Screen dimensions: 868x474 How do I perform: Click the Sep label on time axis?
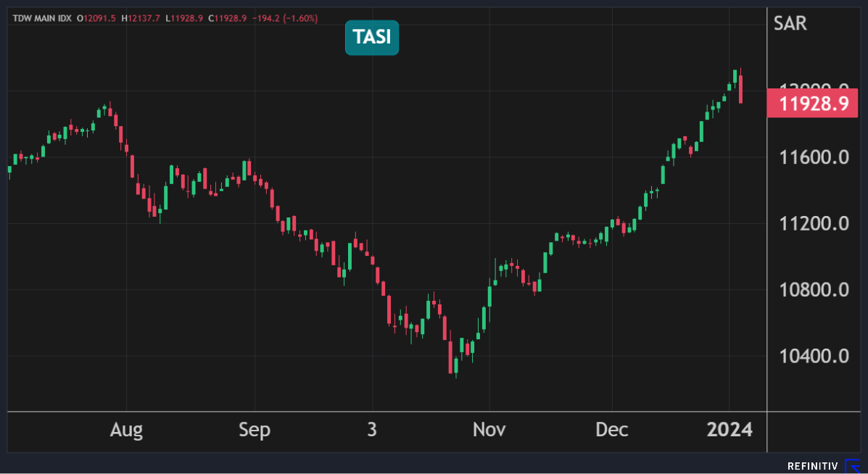point(255,430)
